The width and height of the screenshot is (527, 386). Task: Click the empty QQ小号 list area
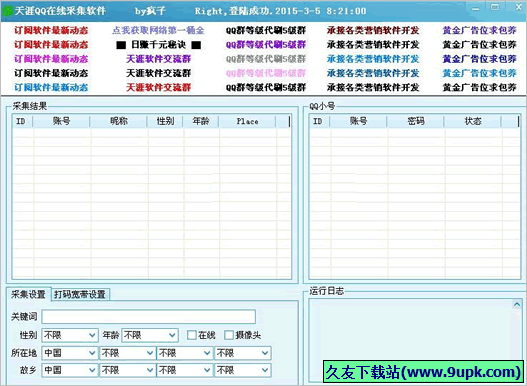click(x=415, y=203)
